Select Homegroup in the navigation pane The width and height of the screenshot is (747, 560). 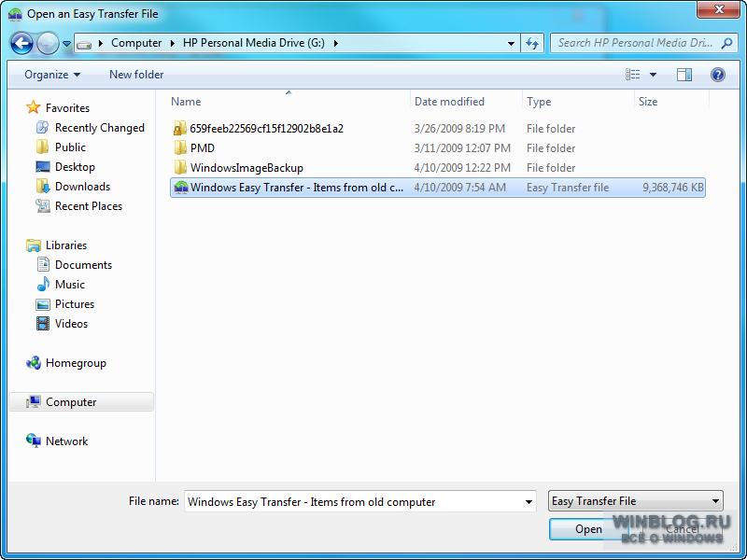pos(76,363)
